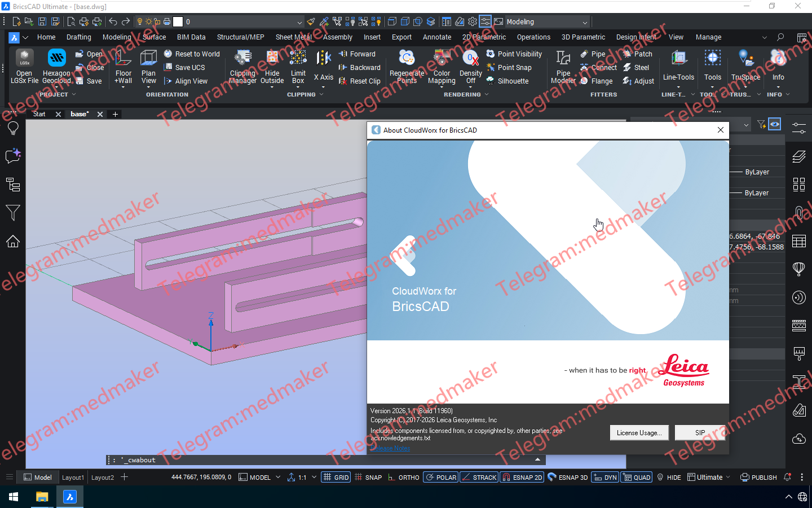Open Color Mapping settings
The image size is (812, 508).
tap(442, 67)
